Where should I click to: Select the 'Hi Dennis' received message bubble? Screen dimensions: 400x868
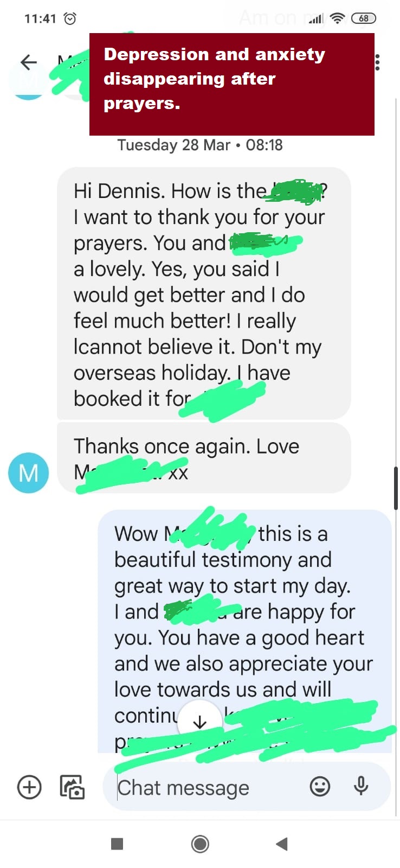click(x=204, y=293)
